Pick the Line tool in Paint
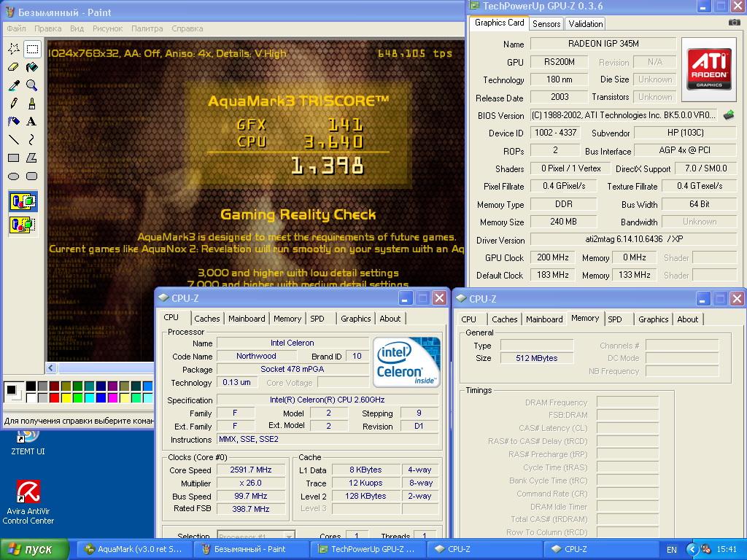This screenshot has height=560, width=747. pos(13,139)
